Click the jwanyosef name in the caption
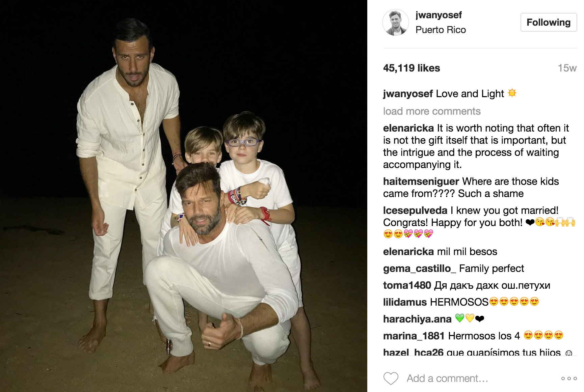The width and height of the screenshot is (584, 392). coord(408,94)
